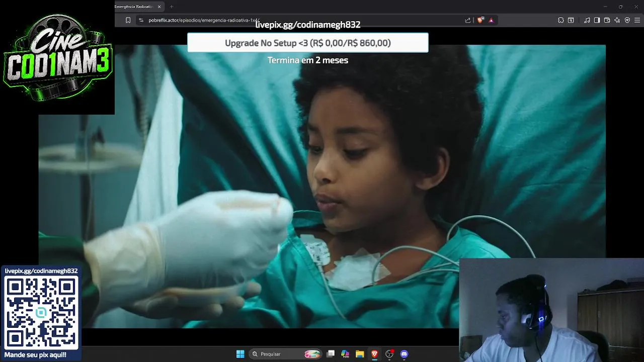
Task: Click the media picture-in-picture toolbar icon
Action: 571,20
